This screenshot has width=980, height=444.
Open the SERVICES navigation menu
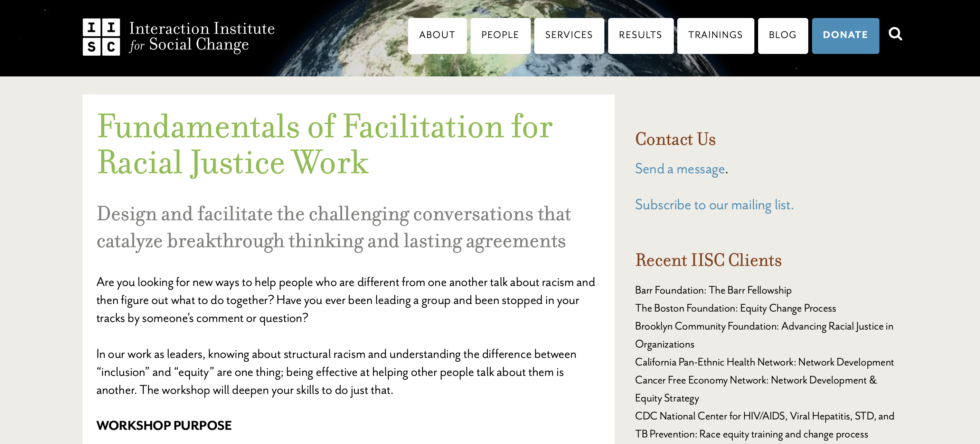[x=568, y=35]
